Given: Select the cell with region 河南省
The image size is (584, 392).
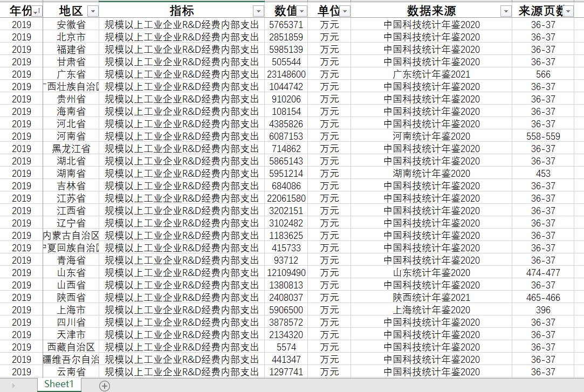Looking at the screenshot, I should point(71,136).
